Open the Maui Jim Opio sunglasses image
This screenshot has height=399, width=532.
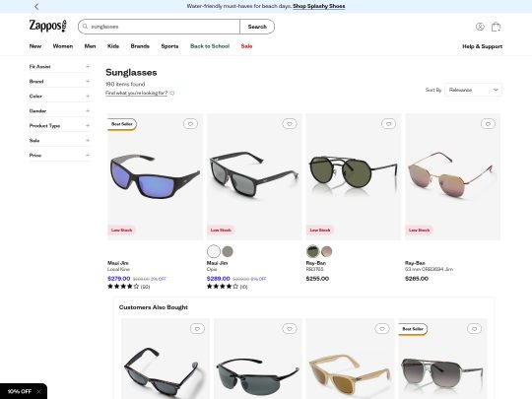tap(254, 176)
